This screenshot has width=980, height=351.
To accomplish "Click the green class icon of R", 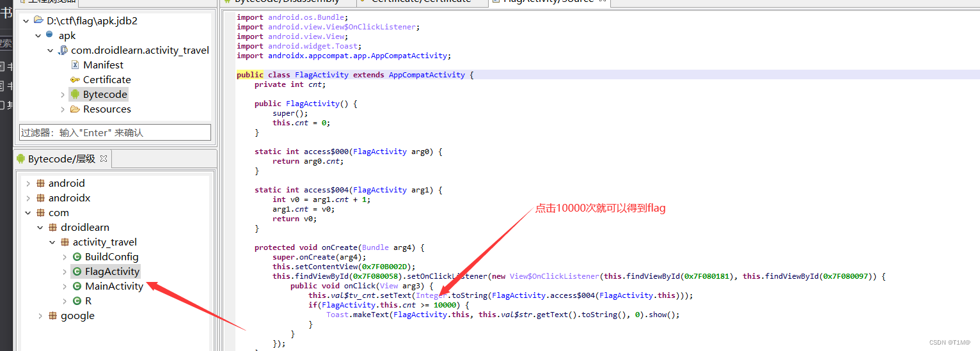I will 77,300.
